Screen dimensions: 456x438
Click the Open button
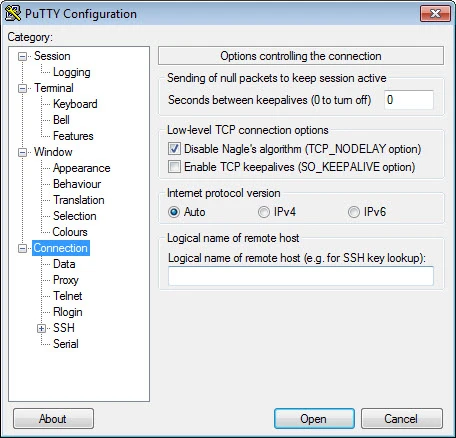pyautogui.click(x=314, y=419)
